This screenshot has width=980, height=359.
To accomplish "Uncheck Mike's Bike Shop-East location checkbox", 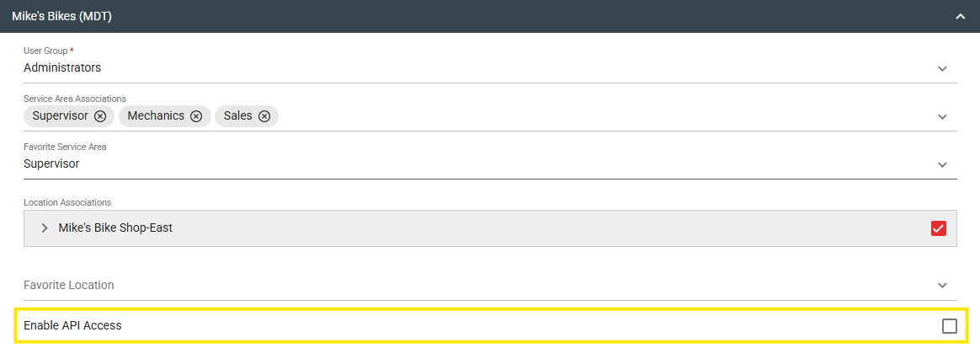I will [x=939, y=228].
